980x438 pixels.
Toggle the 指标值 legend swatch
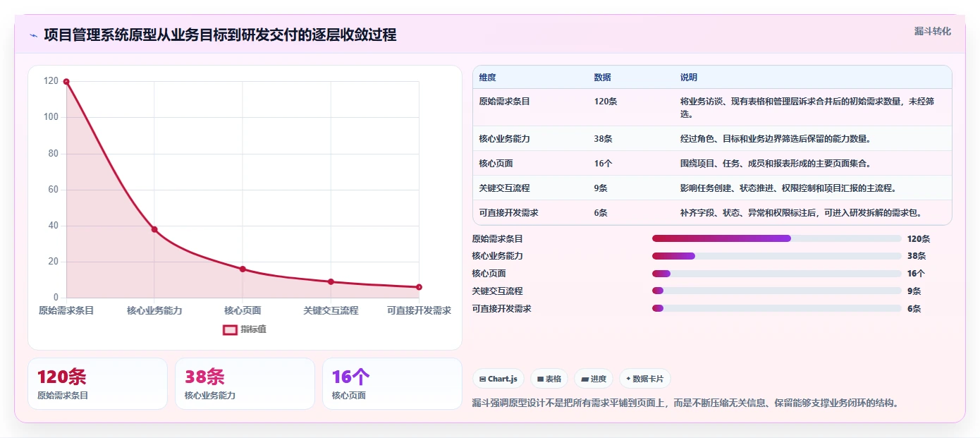[x=230, y=329]
